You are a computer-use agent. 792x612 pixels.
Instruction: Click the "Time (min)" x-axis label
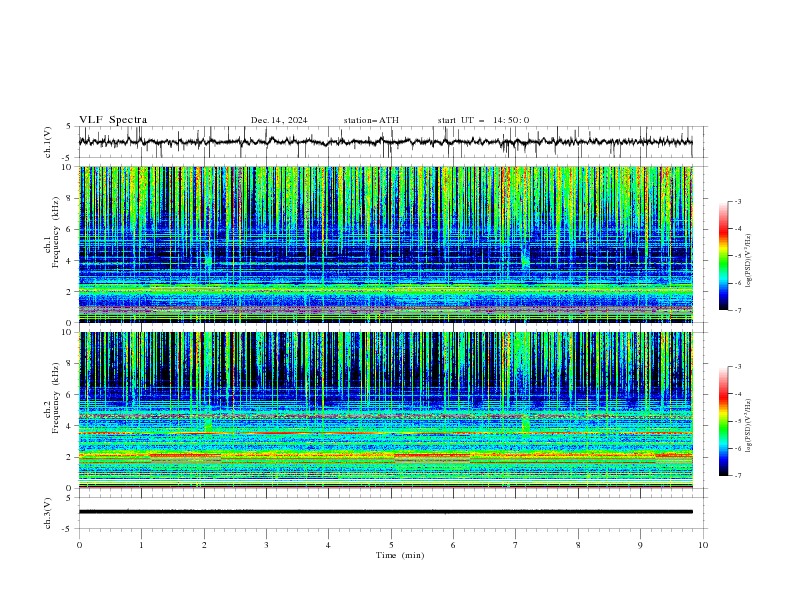(400, 555)
